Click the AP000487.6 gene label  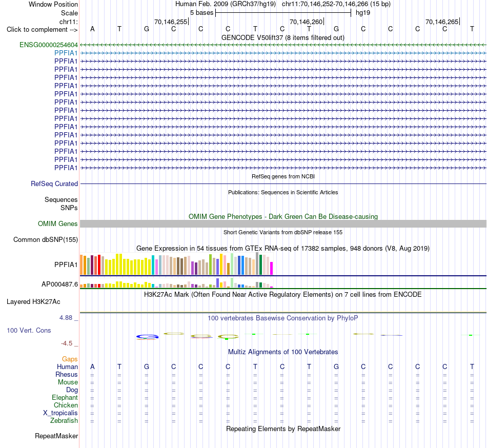pyautogui.click(x=59, y=284)
